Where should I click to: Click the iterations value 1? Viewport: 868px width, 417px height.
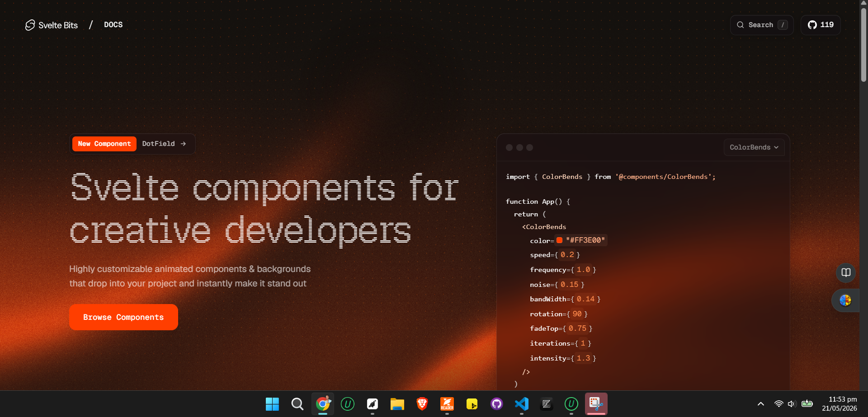[583, 343]
